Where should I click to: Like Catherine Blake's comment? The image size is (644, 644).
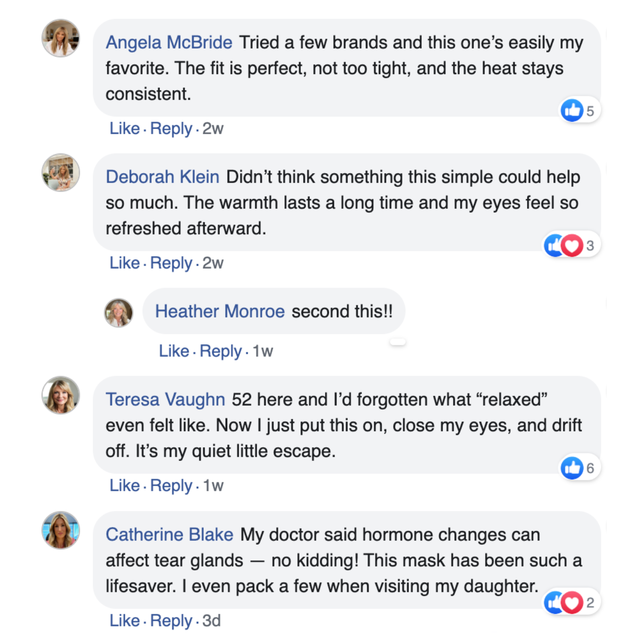tap(125, 620)
